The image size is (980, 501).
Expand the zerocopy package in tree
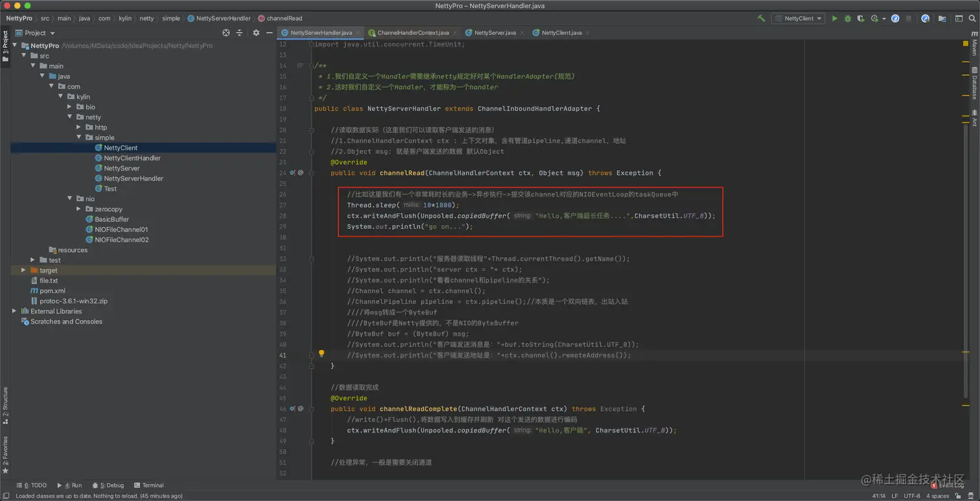click(x=79, y=209)
